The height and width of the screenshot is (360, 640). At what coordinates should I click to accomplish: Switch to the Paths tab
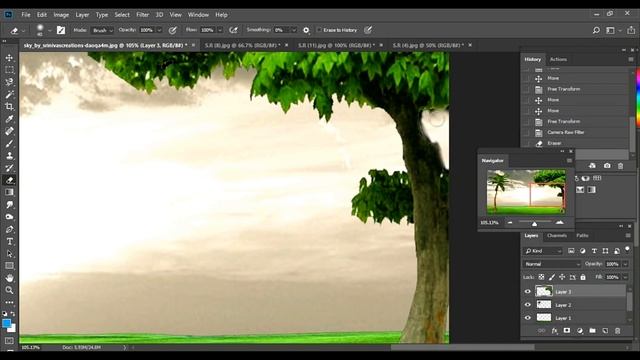pyautogui.click(x=582, y=236)
